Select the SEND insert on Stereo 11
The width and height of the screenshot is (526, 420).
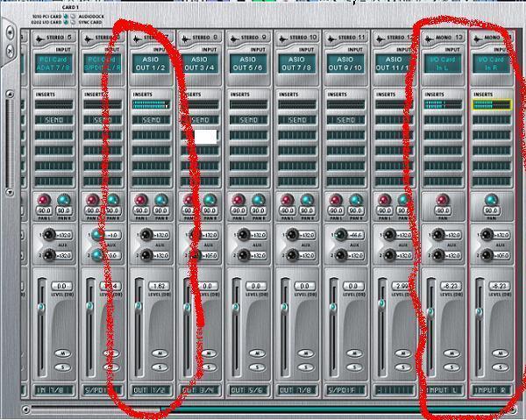click(345, 120)
